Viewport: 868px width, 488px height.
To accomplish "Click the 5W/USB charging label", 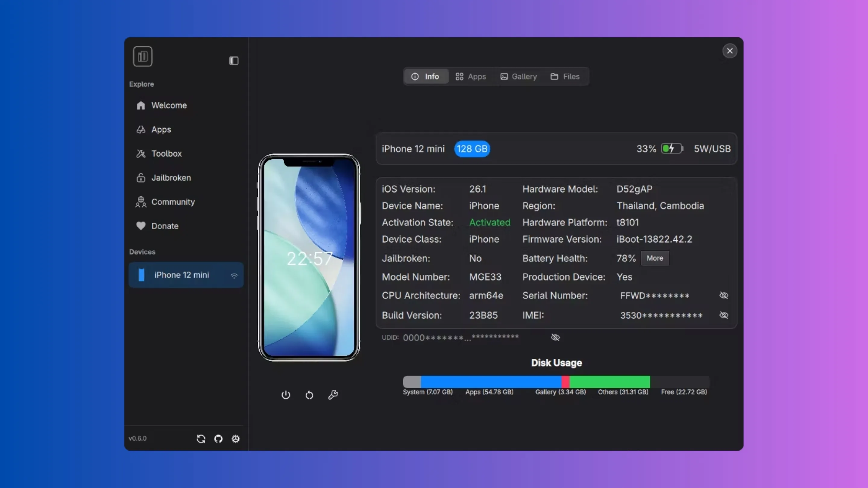I will pos(712,149).
